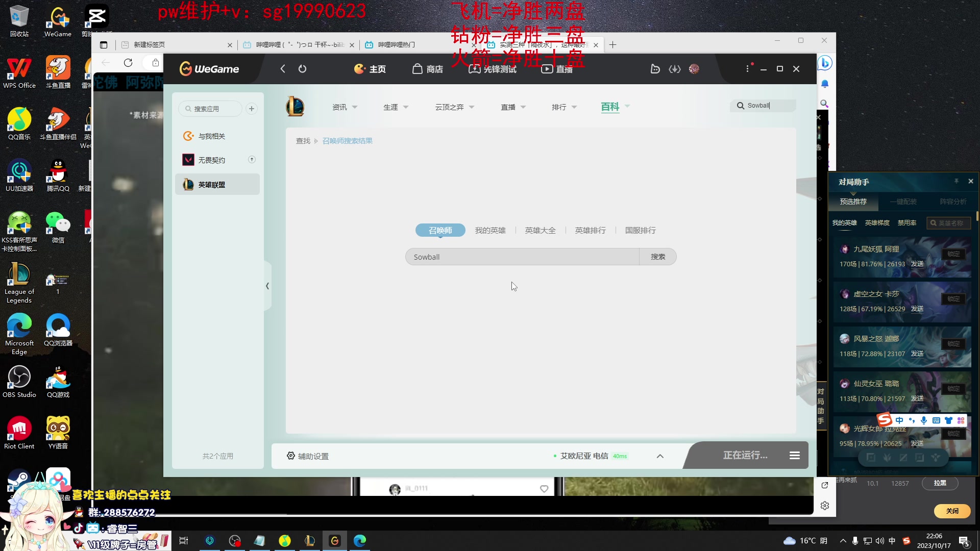Focus the 搜索应用 search box

click(x=210, y=109)
